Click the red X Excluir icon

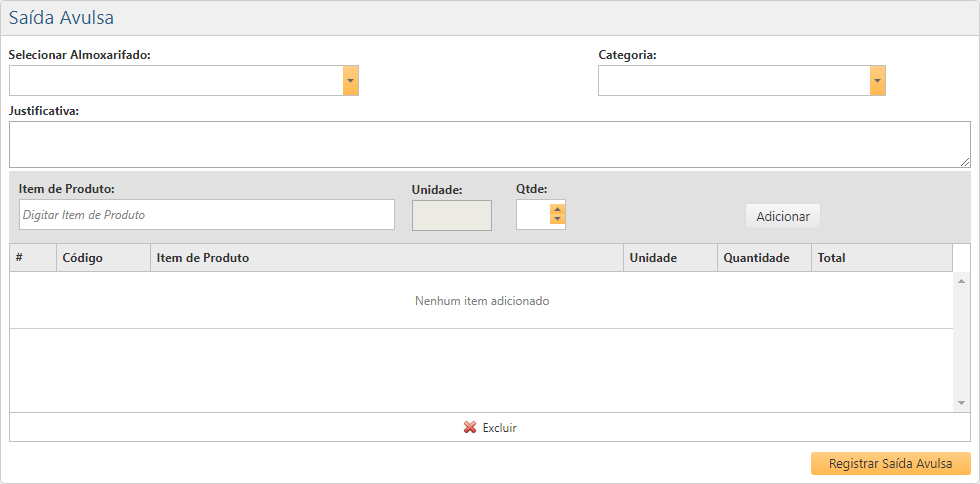pyautogui.click(x=469, y=428)
